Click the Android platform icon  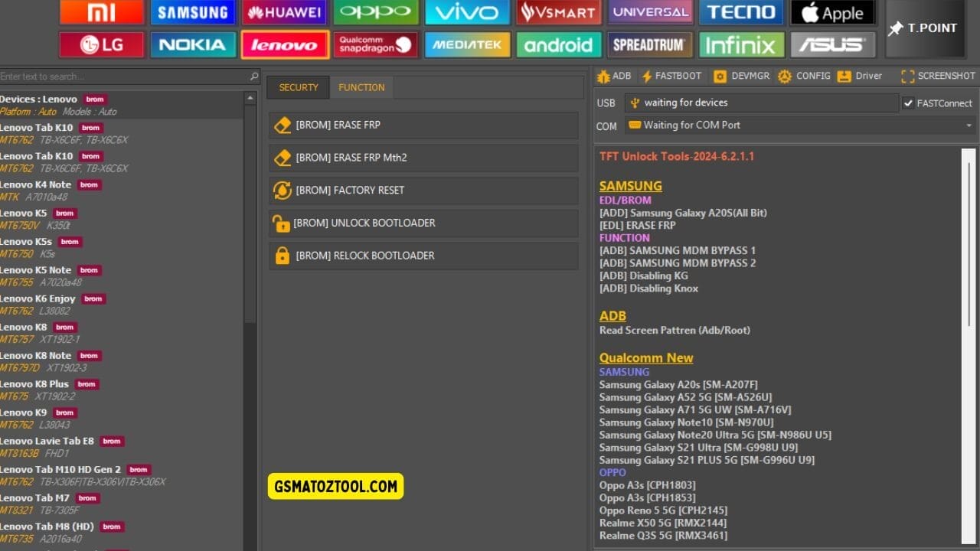(x=558, y=44)
